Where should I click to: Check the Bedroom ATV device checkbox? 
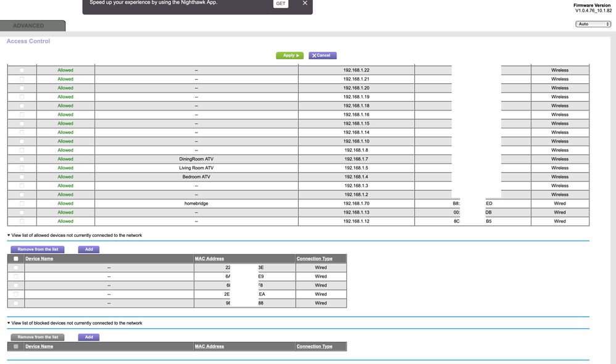click(x=22, y=177)
